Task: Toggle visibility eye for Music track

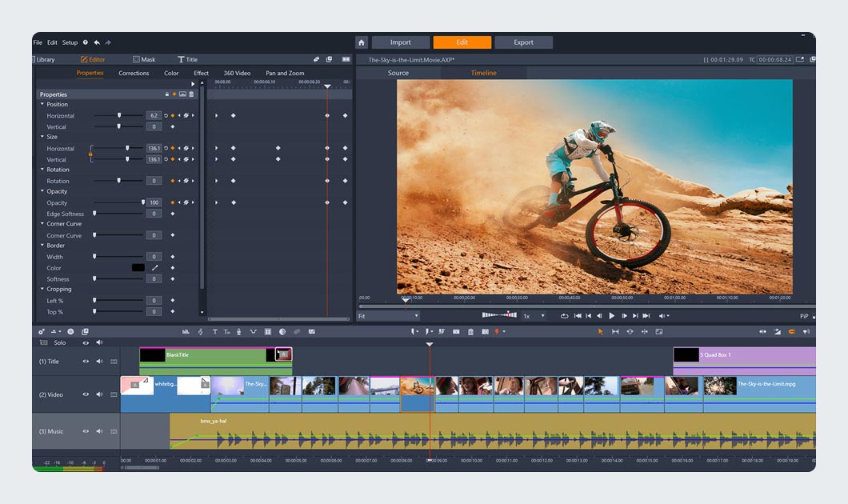Action: (x=86, y=431)
